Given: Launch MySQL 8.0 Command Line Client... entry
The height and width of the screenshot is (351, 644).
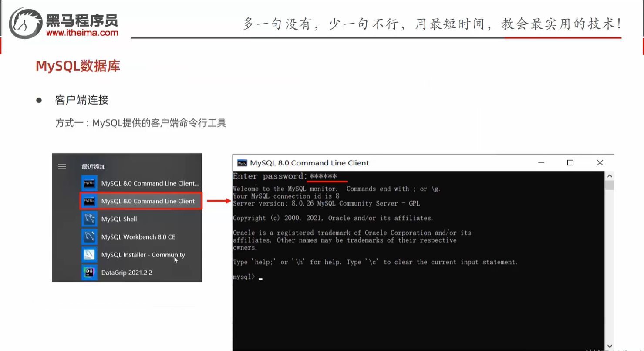Looking at the screenshot, I should (140, 183).
